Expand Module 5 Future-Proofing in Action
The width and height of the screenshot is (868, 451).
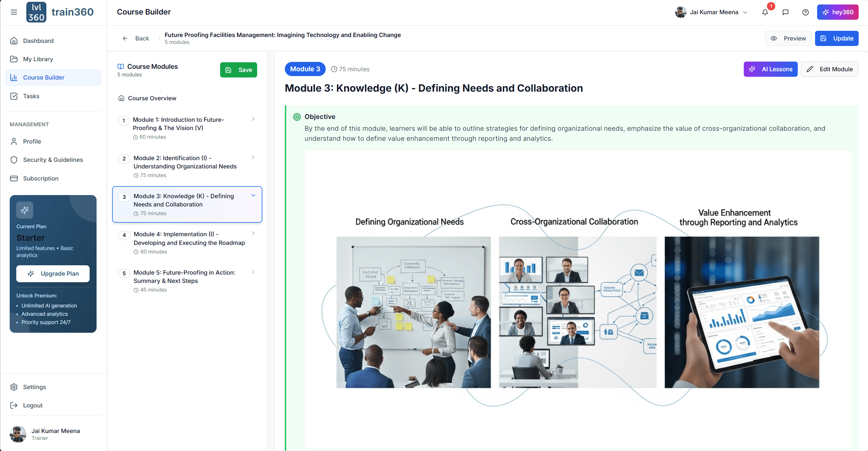[x=253, y=272]
